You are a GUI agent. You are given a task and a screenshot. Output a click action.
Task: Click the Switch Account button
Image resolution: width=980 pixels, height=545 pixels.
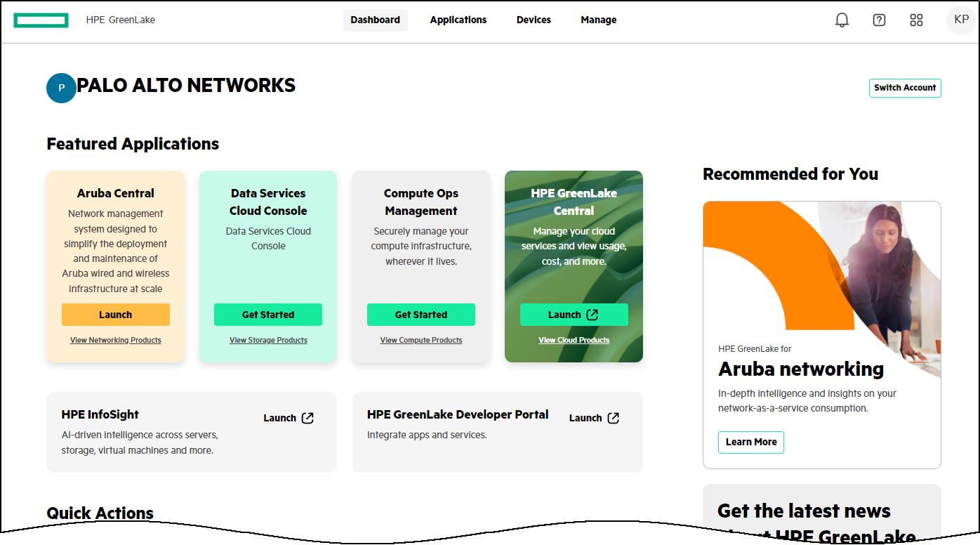905,88
